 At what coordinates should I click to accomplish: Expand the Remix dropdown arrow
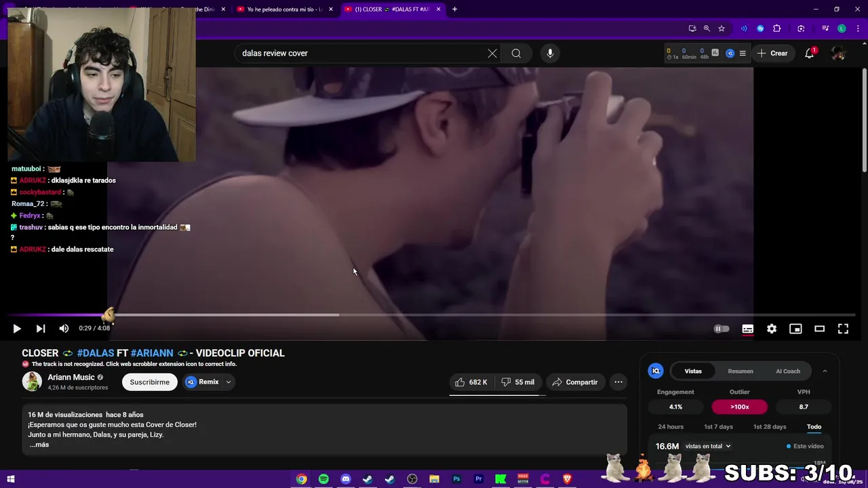[229, 382]
